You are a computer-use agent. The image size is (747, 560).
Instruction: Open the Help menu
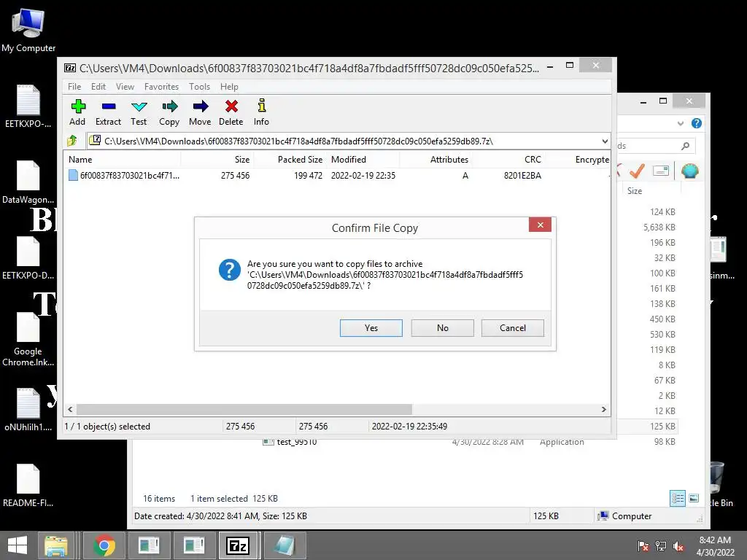(229, 87)
